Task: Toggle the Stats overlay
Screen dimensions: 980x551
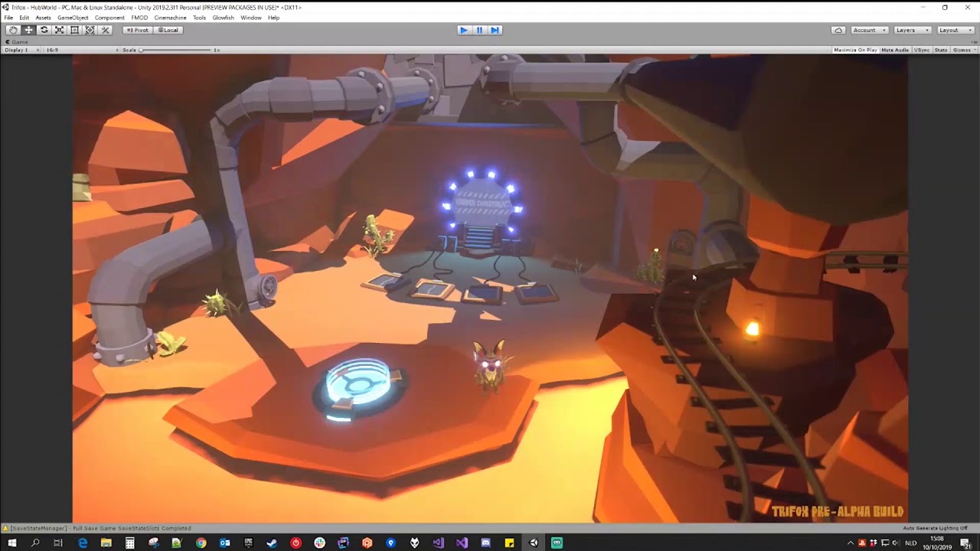Action: pos(941,50)
